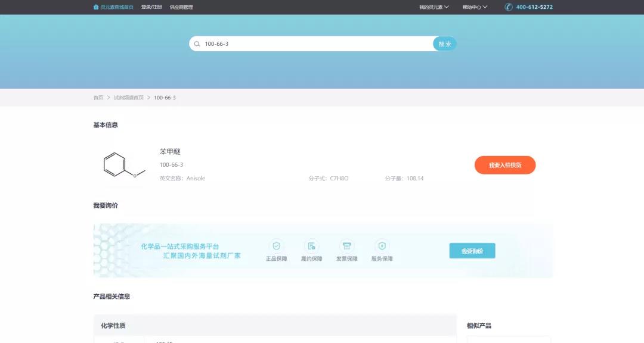Click the 搜索 search button

[445, 44]
